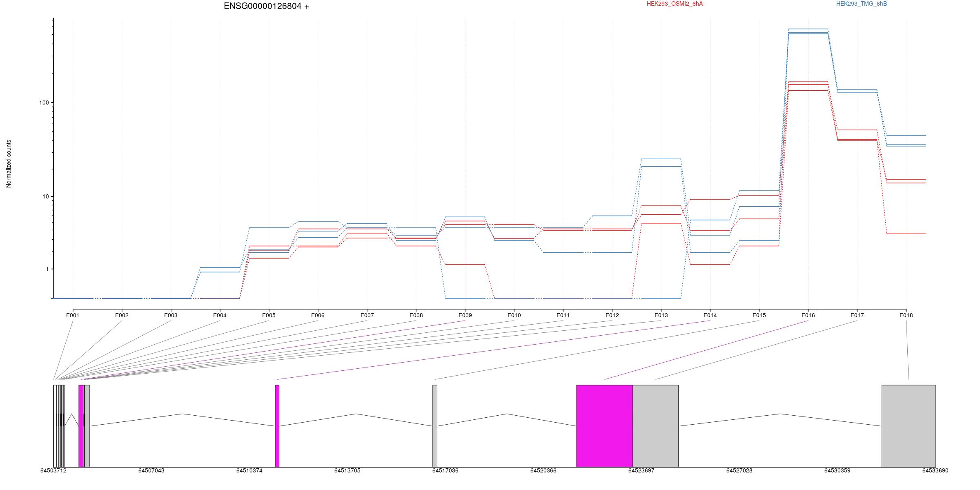Click the y-axis tick label 1

(47, 269)
